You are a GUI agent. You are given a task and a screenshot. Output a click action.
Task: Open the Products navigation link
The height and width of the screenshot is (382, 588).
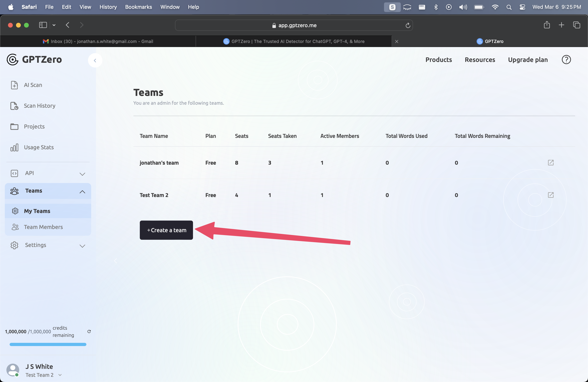[439, 60]
